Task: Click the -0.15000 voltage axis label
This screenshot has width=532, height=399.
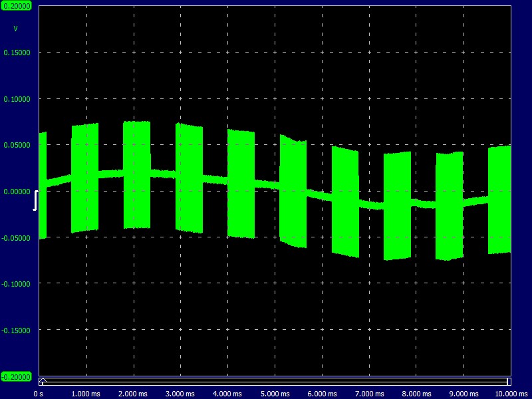Action: click(x=16, y=331)
